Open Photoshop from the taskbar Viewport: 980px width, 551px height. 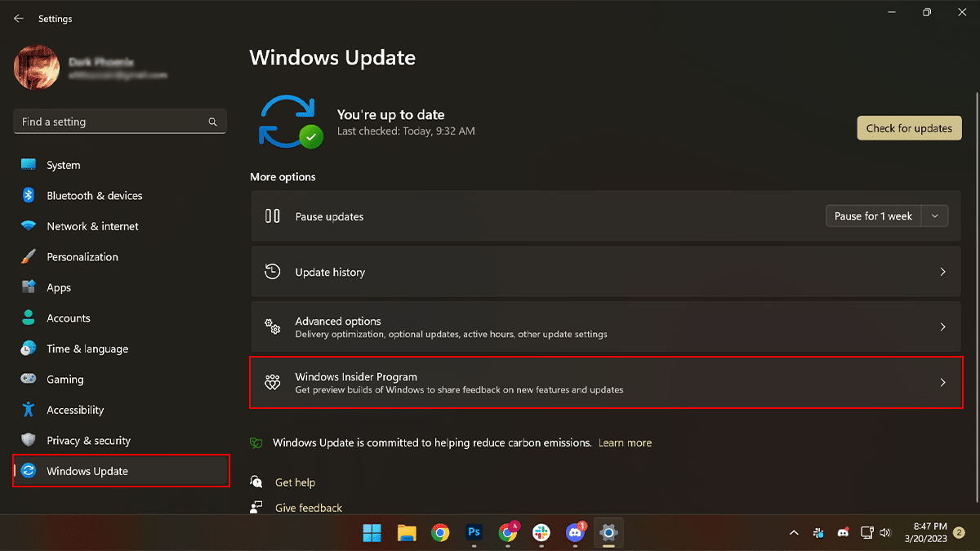coord(474,533)
